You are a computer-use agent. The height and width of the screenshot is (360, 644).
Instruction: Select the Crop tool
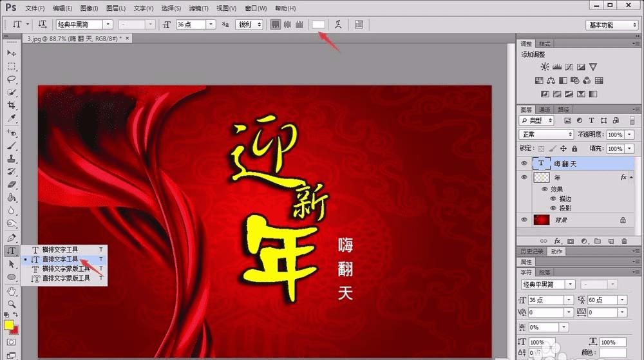coord(11,106)
